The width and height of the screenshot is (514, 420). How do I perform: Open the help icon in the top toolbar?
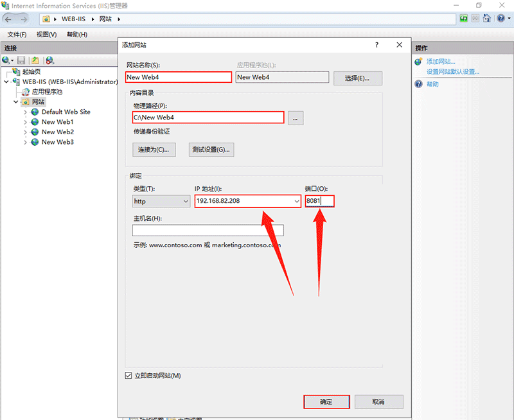[501, 19]
